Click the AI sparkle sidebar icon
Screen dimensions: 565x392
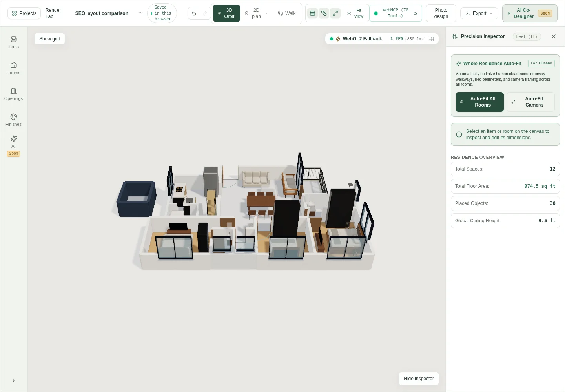tap(13, 139)
